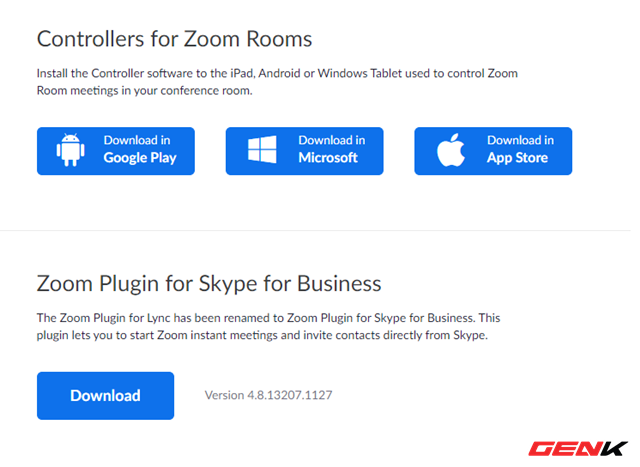Screen dimensions: 640x467
Task: Click the Windows logo icon
Action: pyautogui.click(x=262, y=149)
